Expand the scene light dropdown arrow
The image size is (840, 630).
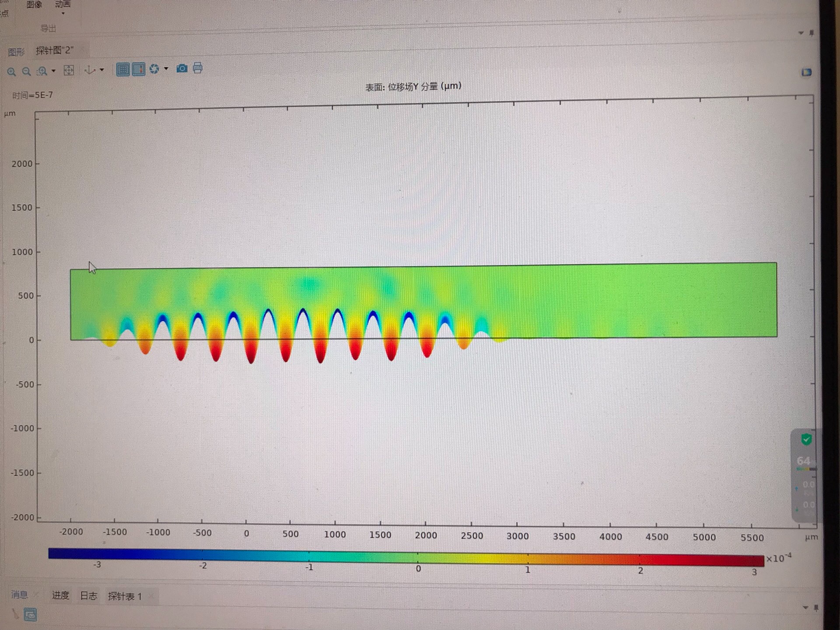pyautogui.click(x=166, y=69)
